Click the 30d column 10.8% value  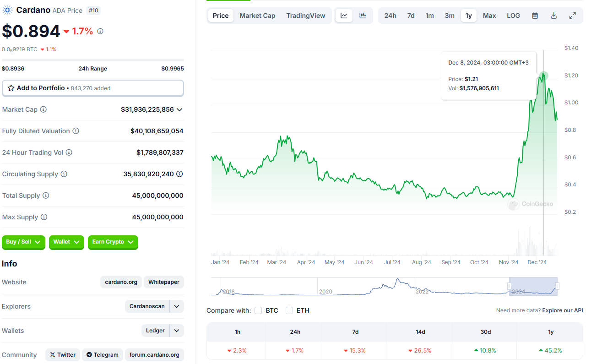485,350
